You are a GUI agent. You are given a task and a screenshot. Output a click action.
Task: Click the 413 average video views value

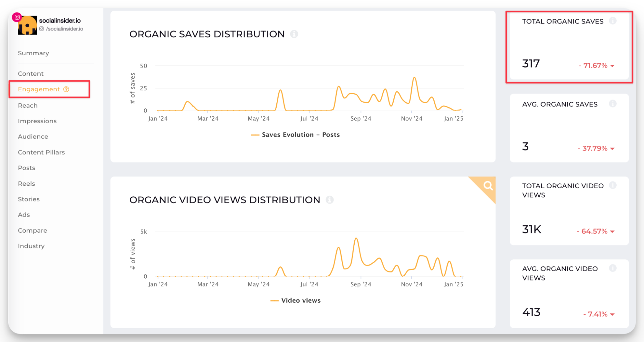pyautogui.click(x=531, y=312)
